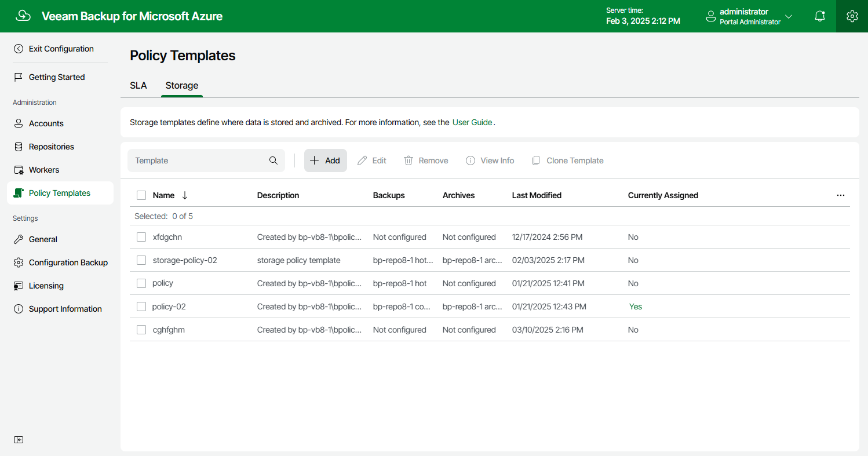The height and width of the screenshot is (456, 868).
Task: Check the box for storage-policy-02 template
Action: pyautogui.click(x=141, y=260)
